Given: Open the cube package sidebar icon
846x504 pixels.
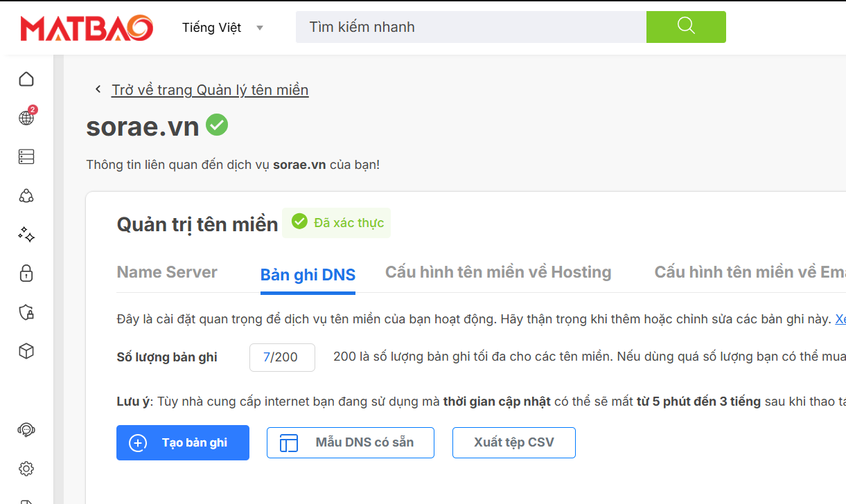Looking at the screenshot, I should point(26,351).
